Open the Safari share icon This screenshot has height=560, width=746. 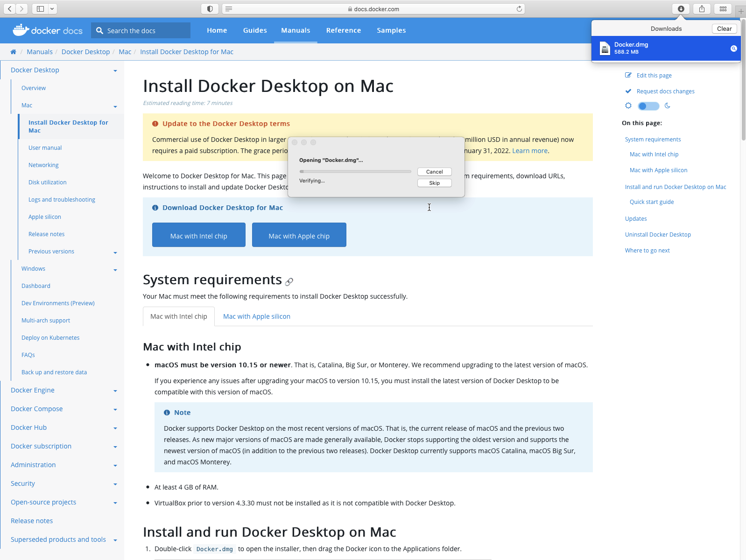(702, 9)
